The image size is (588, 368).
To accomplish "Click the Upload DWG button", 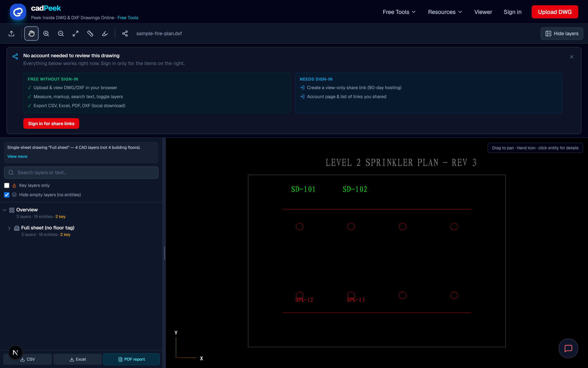I will (555, 12).
